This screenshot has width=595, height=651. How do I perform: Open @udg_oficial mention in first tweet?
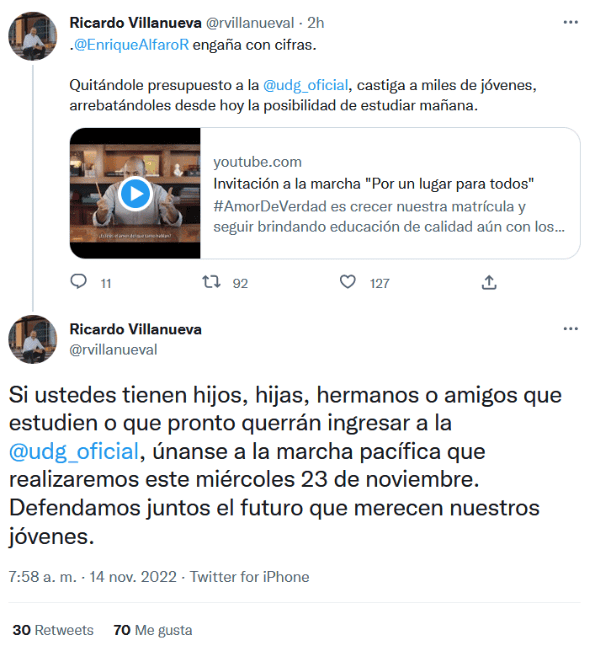[306, 85]
